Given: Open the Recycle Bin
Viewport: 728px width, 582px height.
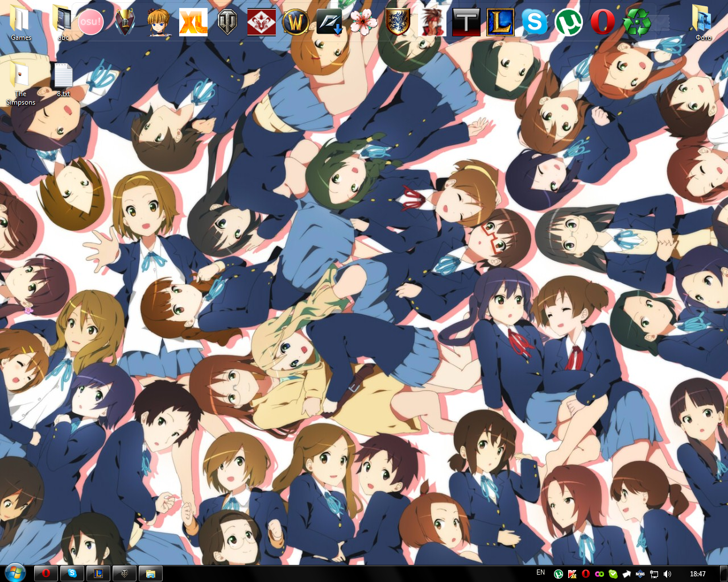Looking at the screenshot, I should [x=636, y=23].
